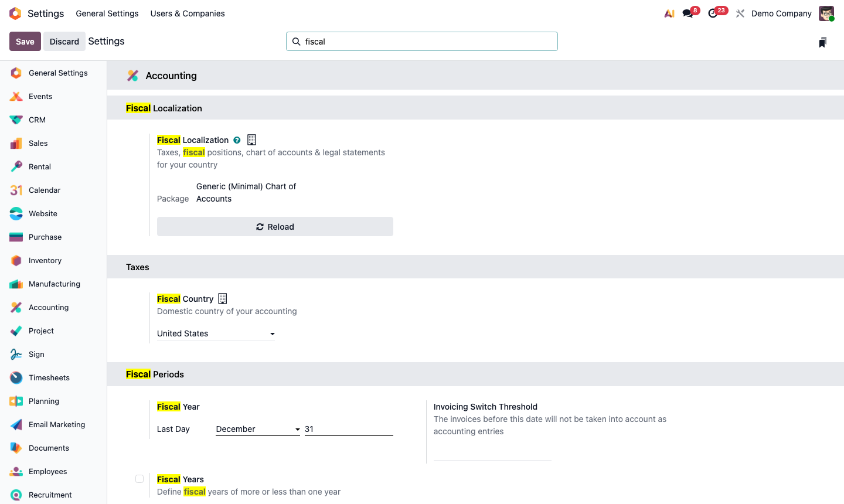This screenshot has height=504, width=844.
Task: Open the company icon next to Fiscal Localization
Action: (251, 139)
